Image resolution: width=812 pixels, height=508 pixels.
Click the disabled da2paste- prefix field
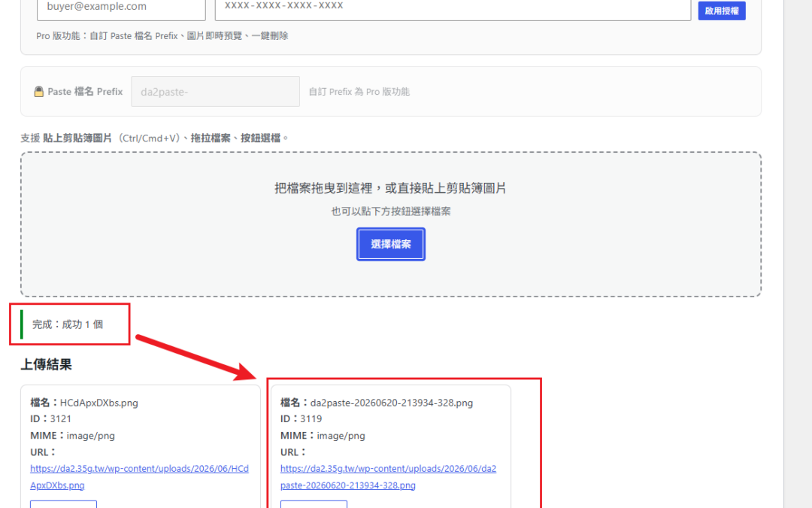click(x=216, y=92)
